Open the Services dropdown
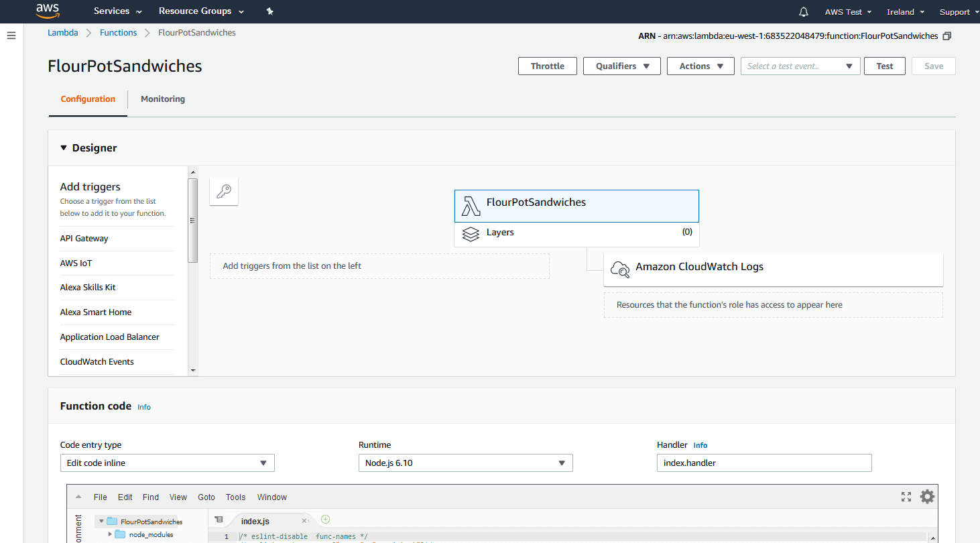This screenshot has height=543, width=980. 118,11
